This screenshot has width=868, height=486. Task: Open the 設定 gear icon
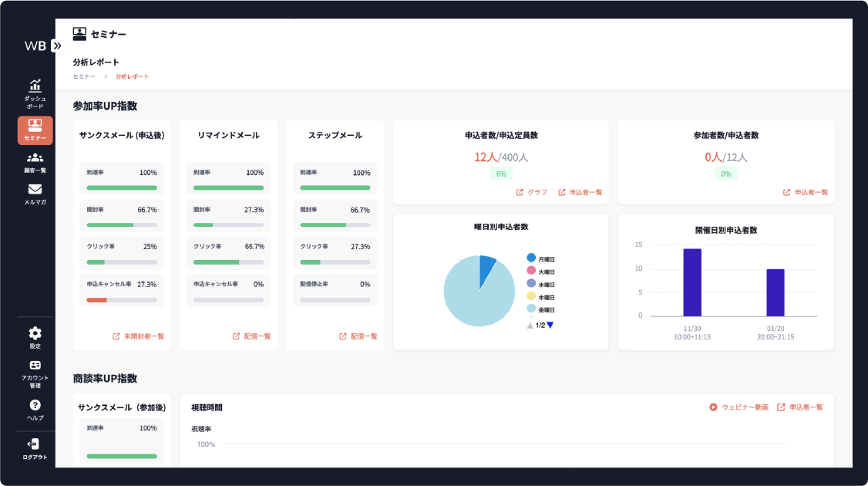[x=35, y=333]
